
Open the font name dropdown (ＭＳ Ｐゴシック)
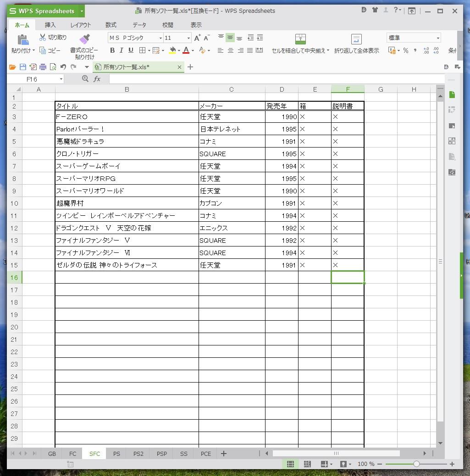(161, 38)
